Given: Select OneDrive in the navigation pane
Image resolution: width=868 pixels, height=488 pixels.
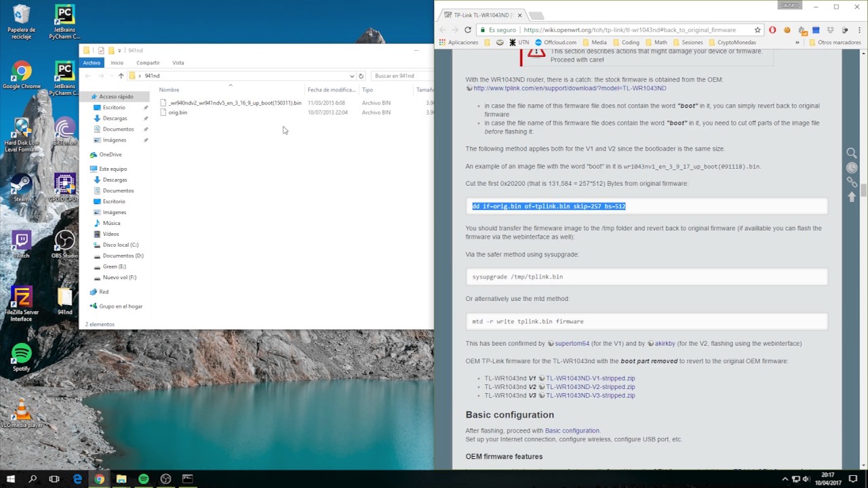Looking at the screenshot, I should (x=106, y=155).
